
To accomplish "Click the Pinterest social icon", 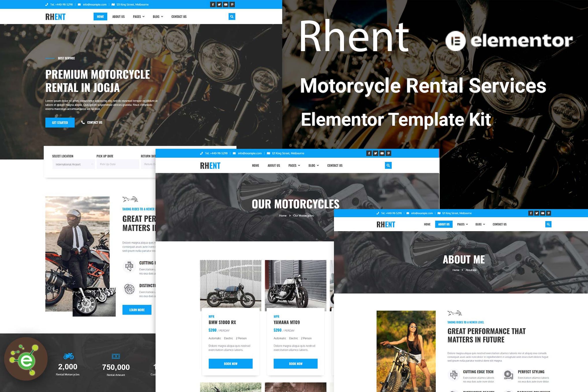I will [x=232, y=4].
